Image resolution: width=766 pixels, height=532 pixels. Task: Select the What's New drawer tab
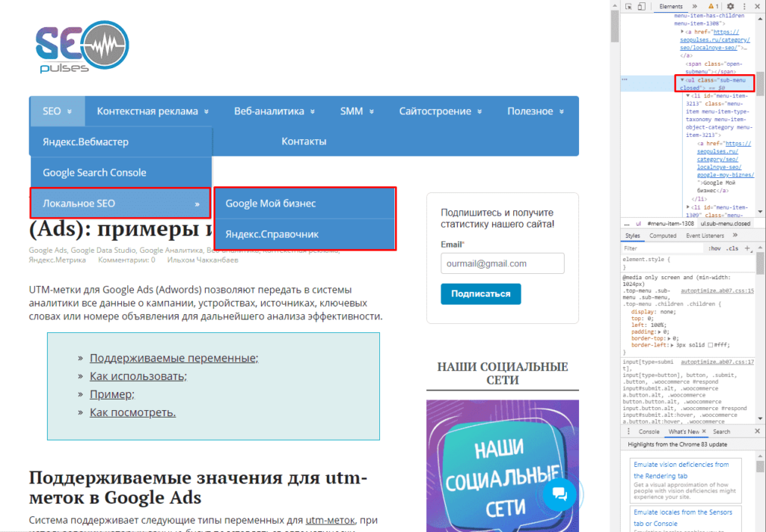pos(684,432)
